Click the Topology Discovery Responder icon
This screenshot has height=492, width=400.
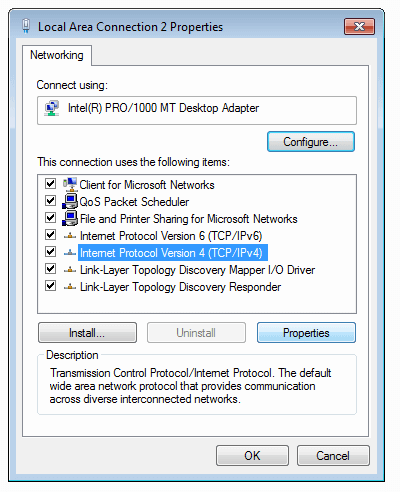coord(70,287)
